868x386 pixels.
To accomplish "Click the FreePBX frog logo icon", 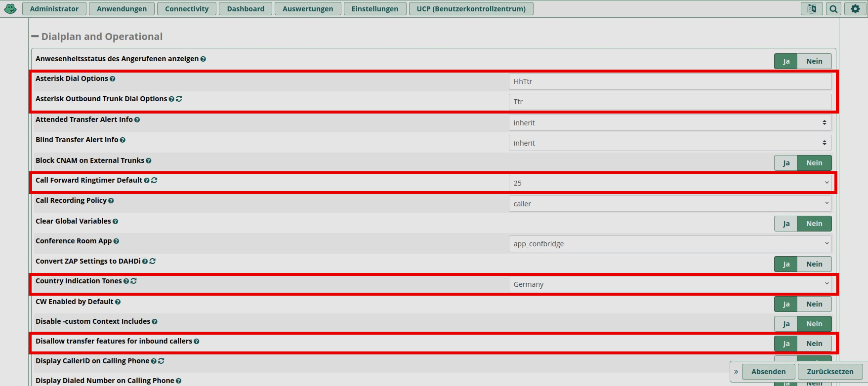I will pos(10,8).
